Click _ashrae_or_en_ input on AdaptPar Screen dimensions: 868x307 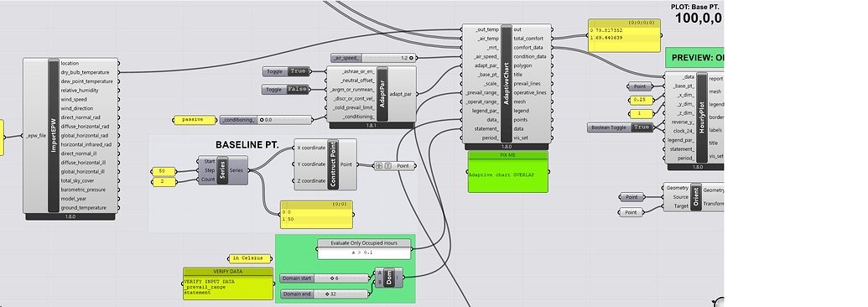click(x=358, y=71)
